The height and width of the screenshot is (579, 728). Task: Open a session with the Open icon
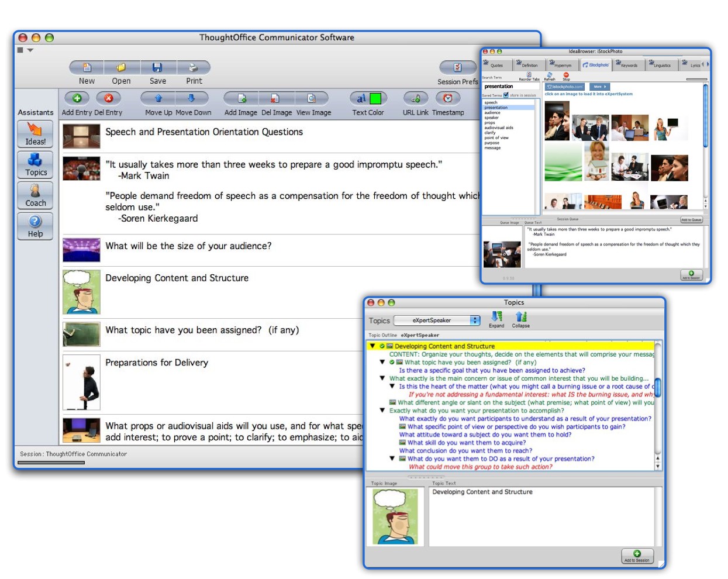pyautogui.click(x=121, y=68)
